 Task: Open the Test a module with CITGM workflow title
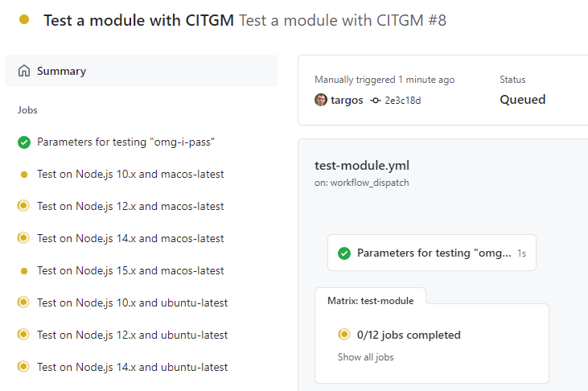(139, 20)
